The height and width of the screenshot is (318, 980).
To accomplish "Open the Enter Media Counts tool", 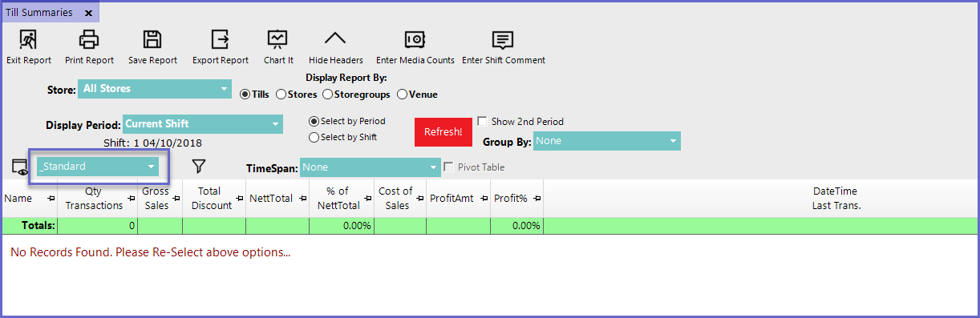I will (x=414, y=39).
